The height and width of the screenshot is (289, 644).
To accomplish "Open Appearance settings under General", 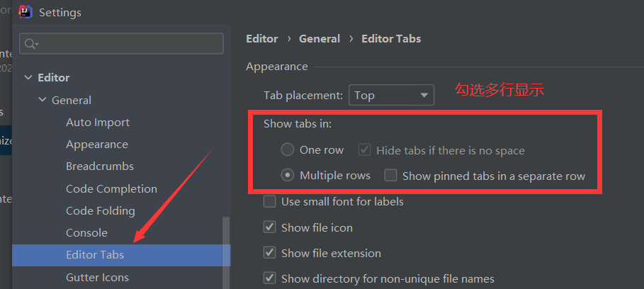I will point(97,144).
